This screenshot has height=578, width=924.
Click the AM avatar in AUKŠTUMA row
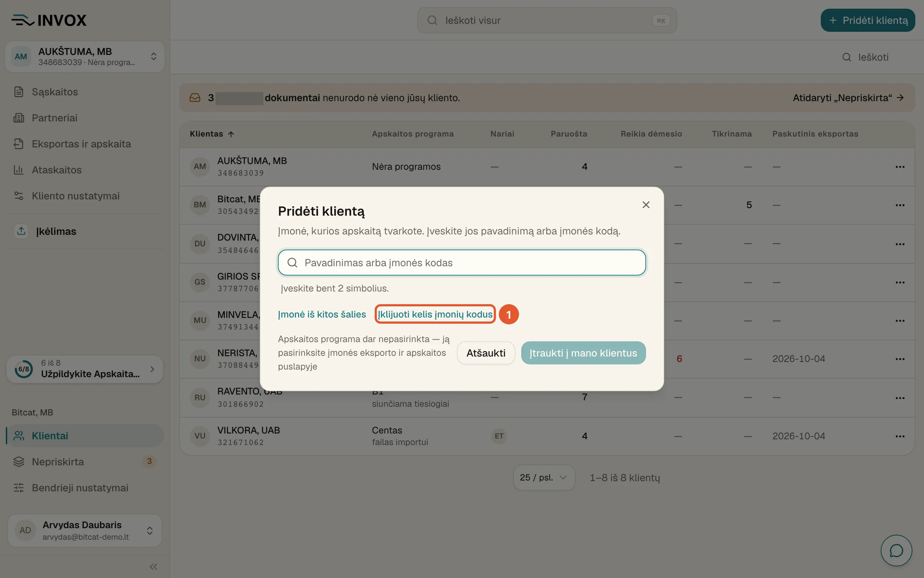pyautogui.click(x=200, y=167)
